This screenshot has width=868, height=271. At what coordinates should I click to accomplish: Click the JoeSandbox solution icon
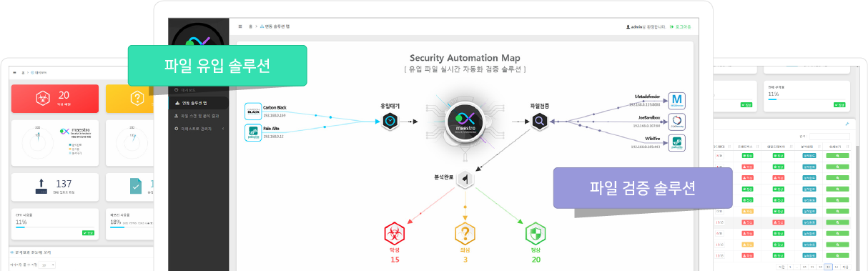click(676, 121)
